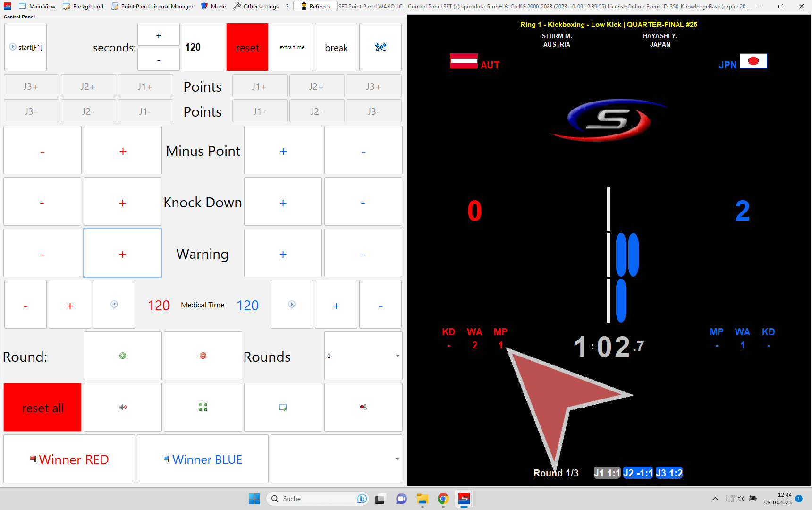Viewport: 812px width, 510px height.
Task: Increase round with green plus icon
Action: (123, 356)
